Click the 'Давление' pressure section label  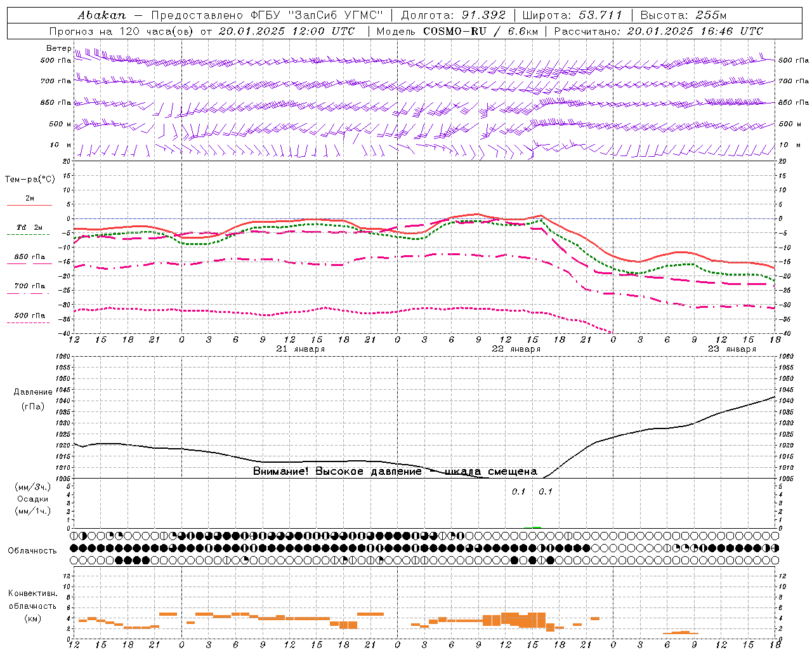(33, 392)
